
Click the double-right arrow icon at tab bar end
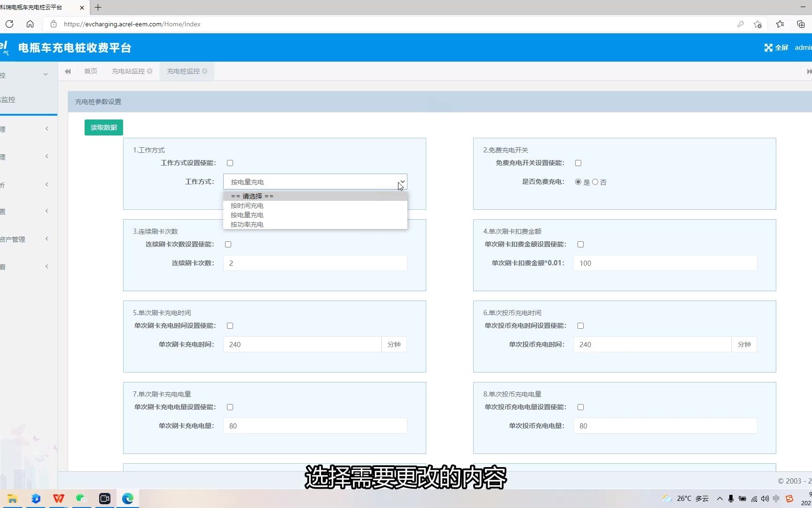point(809,71)
